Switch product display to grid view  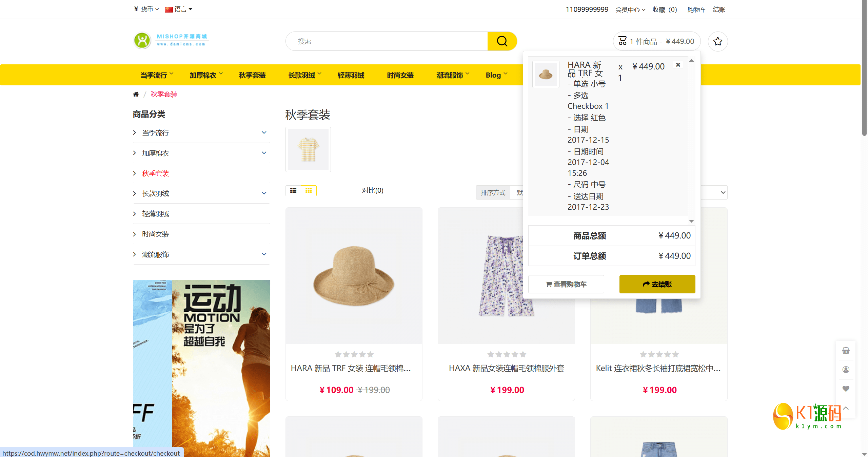(309, 191)
